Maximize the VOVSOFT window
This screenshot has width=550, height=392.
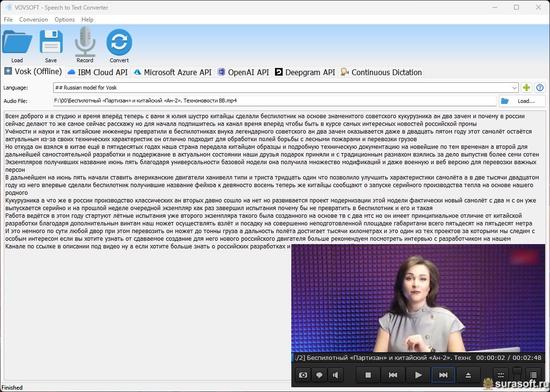pos(516,7)
